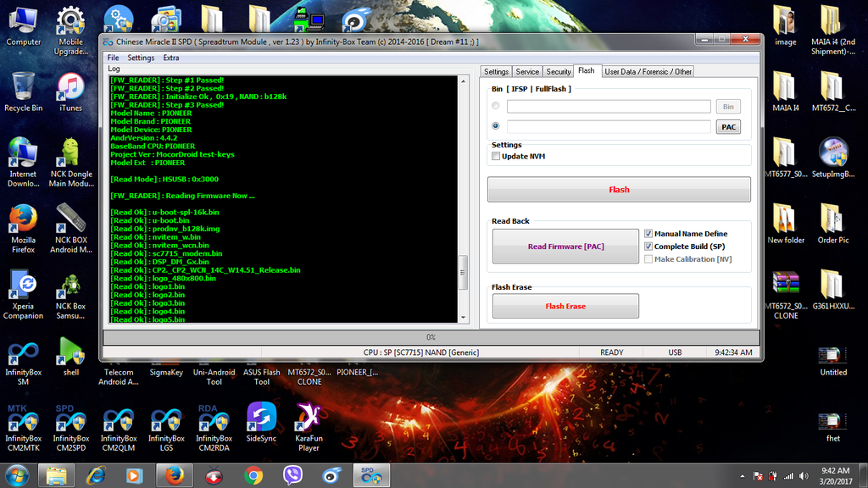Click Firefox icon in taskbar
868x488 pixels.
(175, 475)
